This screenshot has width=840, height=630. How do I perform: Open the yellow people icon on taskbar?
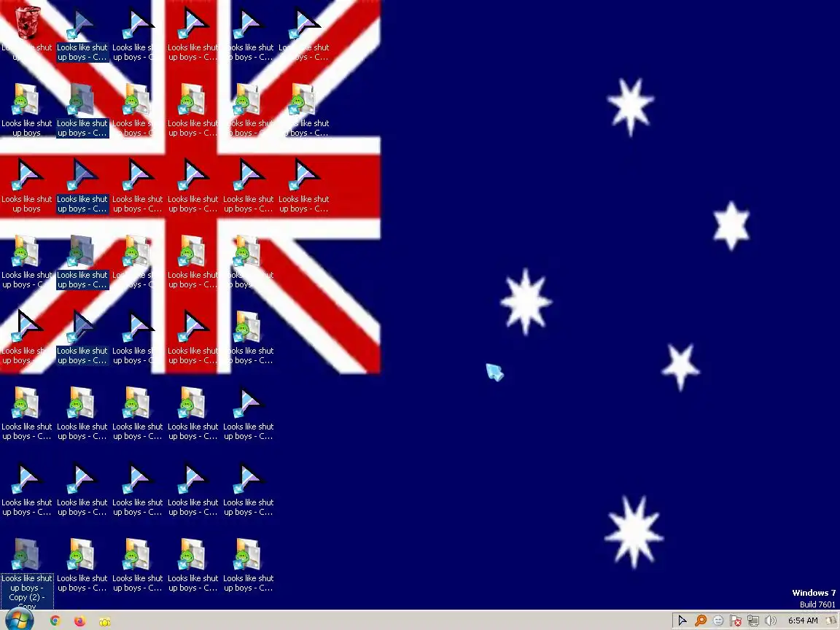(x=105, y=621)
